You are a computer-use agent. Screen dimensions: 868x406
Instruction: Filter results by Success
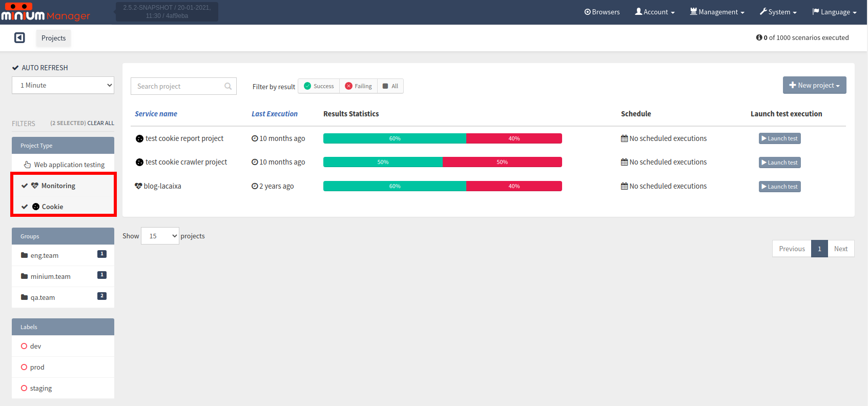click(319, 86)
